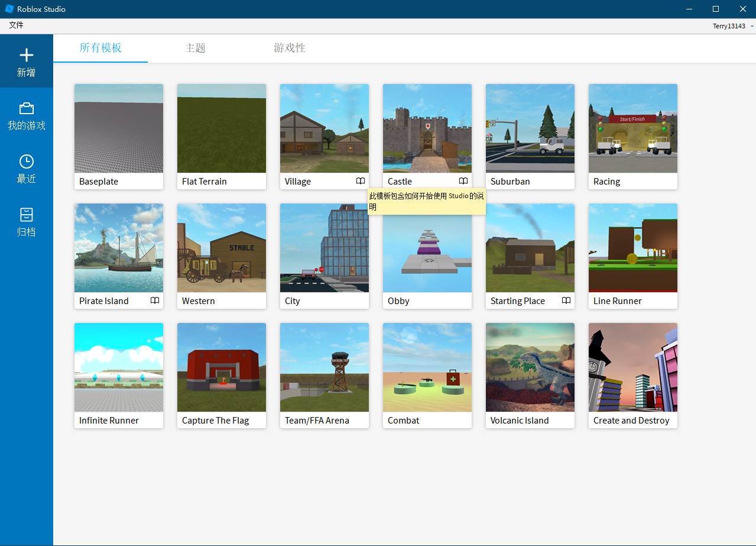Select the Castle template thumbnail
Viewport: 756px width, 546px height.
pos(427,128)
